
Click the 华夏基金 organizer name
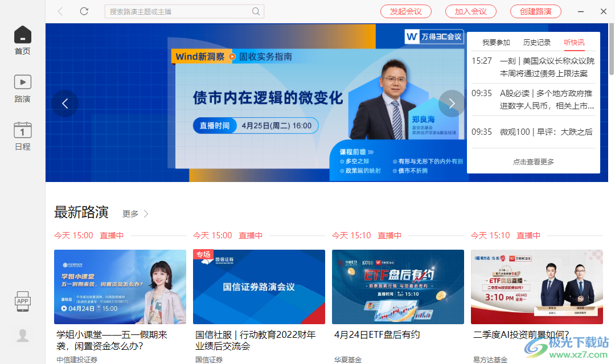point(347,359)
